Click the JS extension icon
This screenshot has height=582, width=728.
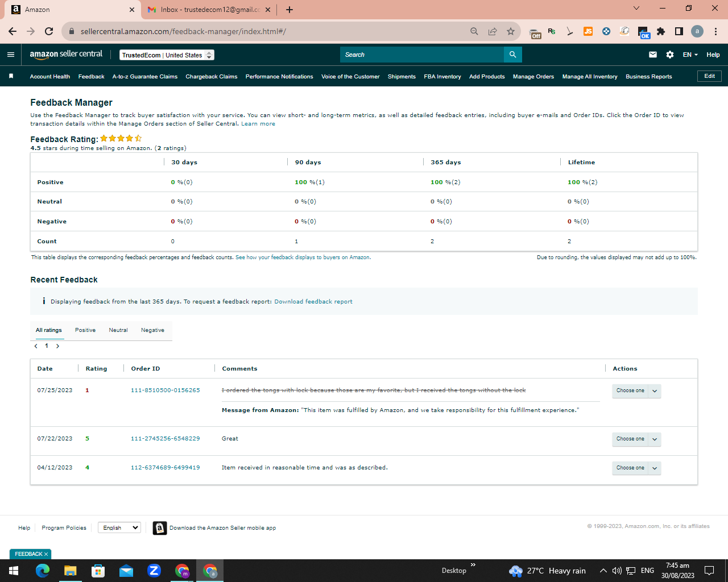point(588,31)
